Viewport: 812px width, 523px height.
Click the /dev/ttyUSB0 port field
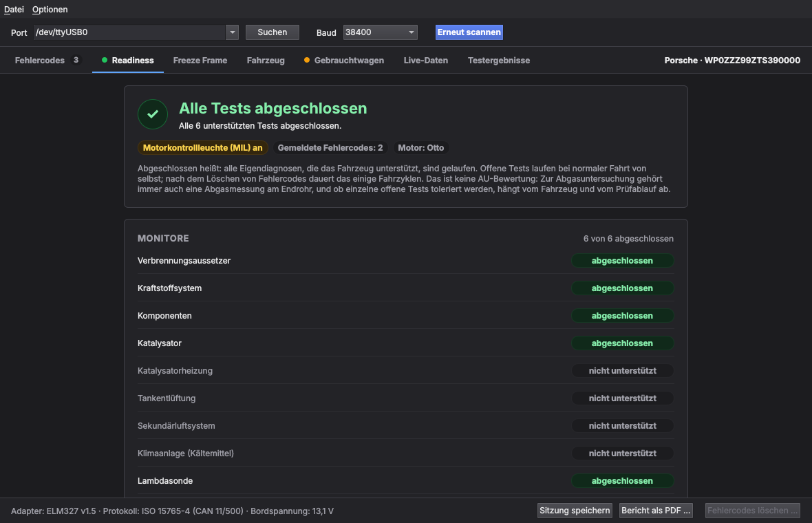[x=130, y=32]
